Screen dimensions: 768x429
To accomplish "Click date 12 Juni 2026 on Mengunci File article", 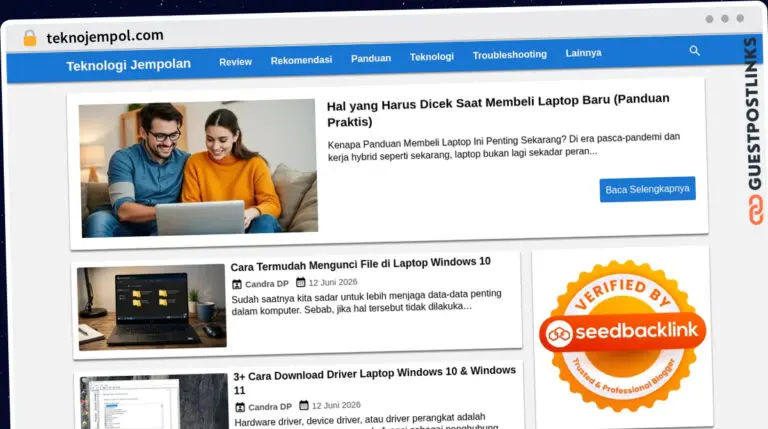I will point(333,282).
